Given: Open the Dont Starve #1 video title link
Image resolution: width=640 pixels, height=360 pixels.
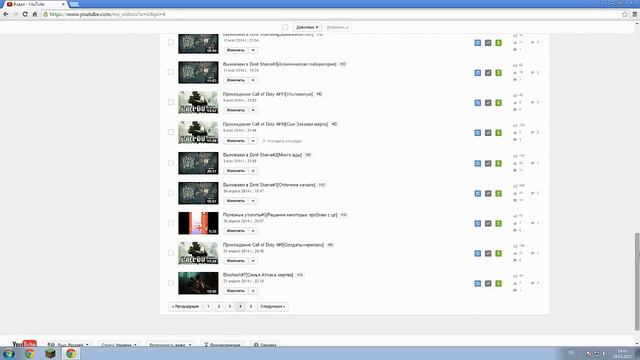Looking at the screenshot, I should coord(269,185).
